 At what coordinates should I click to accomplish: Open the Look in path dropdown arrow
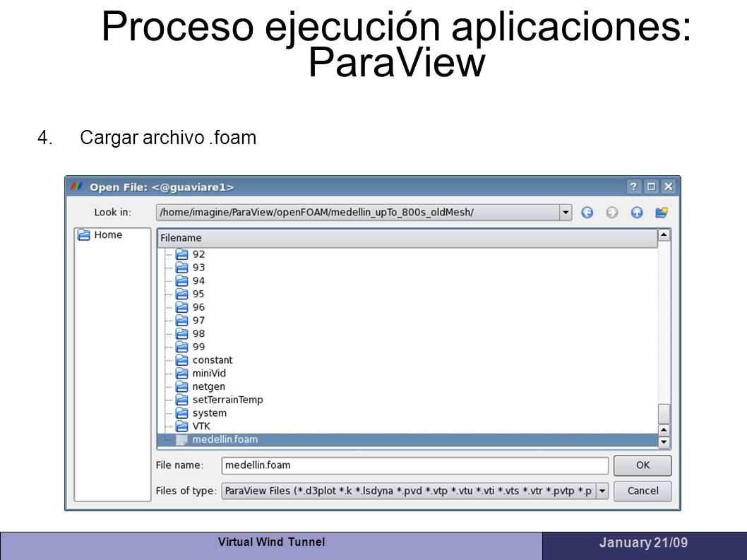tap(565, 213)
